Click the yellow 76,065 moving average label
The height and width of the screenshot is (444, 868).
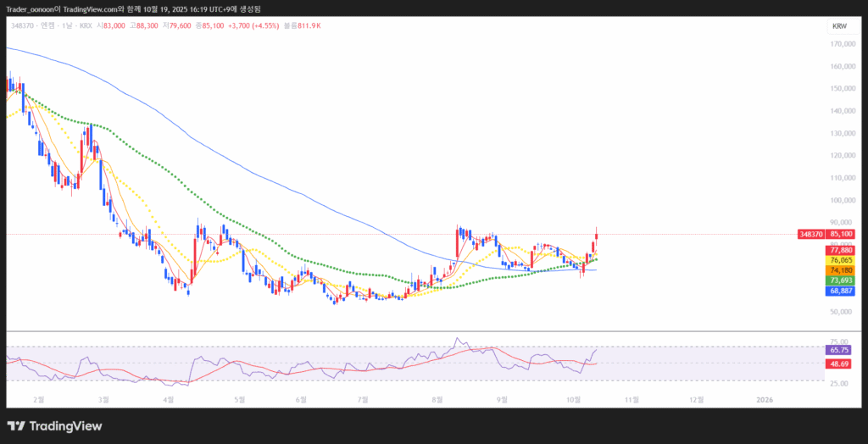point(841,260)
